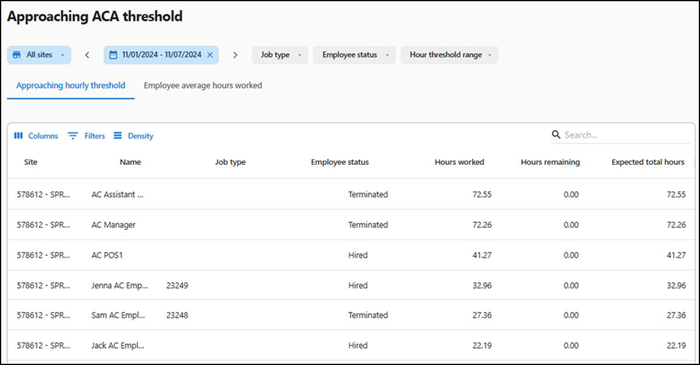Select the Jack AC Empl... name cell
The height and width of the screenshot is (365, 700).
[x=117, y=345]
